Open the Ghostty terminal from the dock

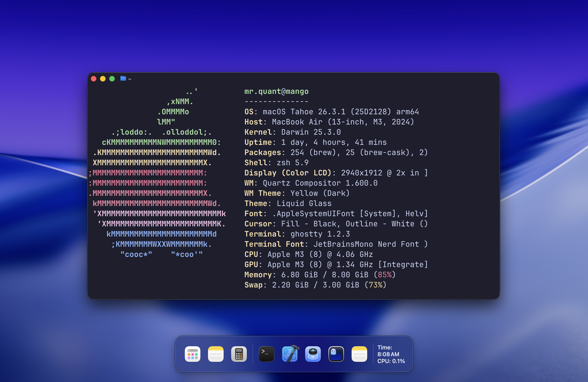coord(336,354)
